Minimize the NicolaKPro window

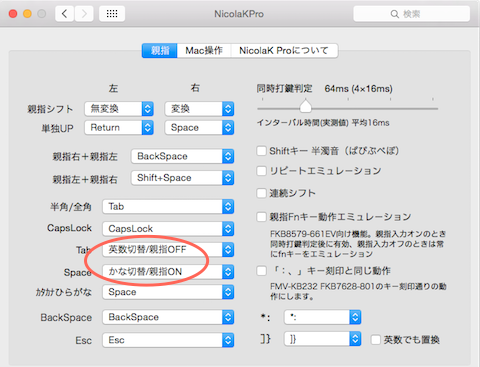coord(27,14)
